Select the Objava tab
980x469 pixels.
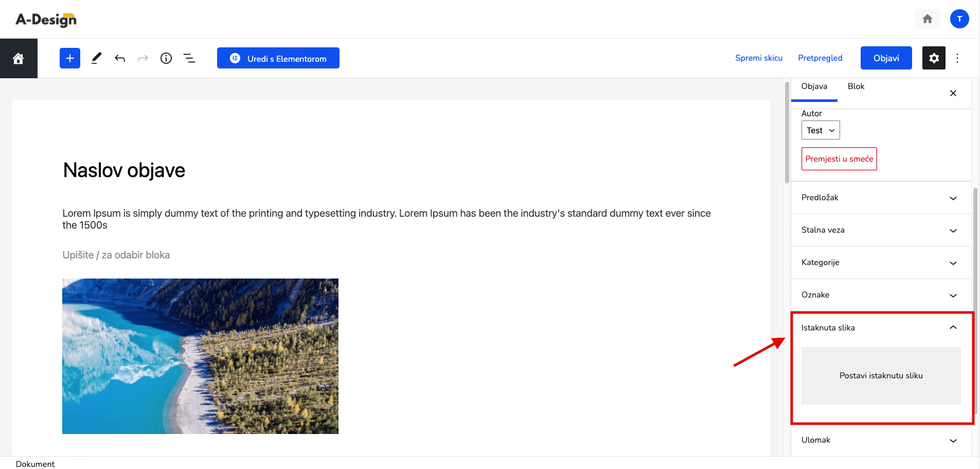[814, 86]
